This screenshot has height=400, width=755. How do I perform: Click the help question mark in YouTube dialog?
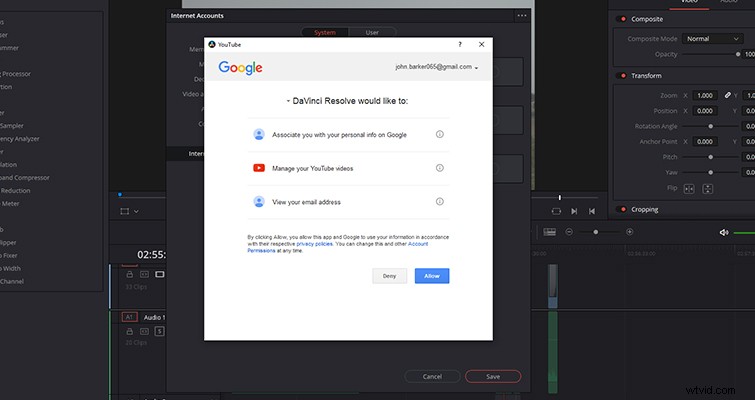tap(460, 44)
